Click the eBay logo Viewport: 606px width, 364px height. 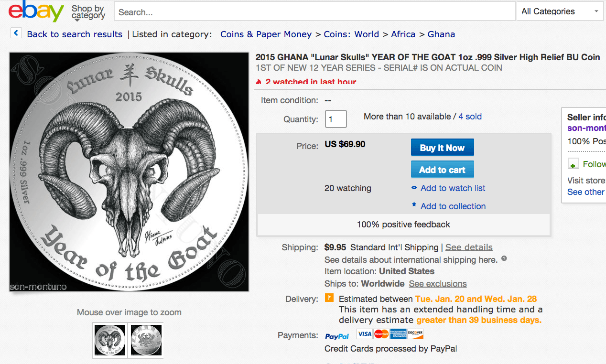36,11
